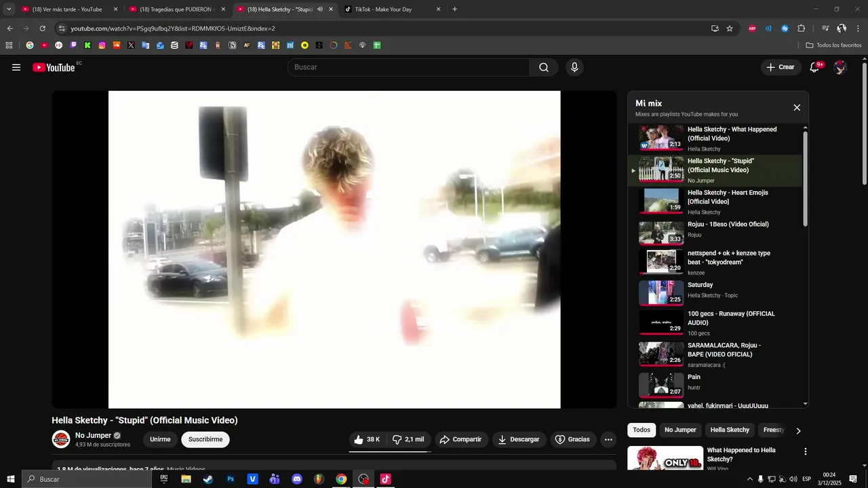Focus the YouTube Buscar search field
This screenshot has height=488, width=868.
(x=409, y=67)
